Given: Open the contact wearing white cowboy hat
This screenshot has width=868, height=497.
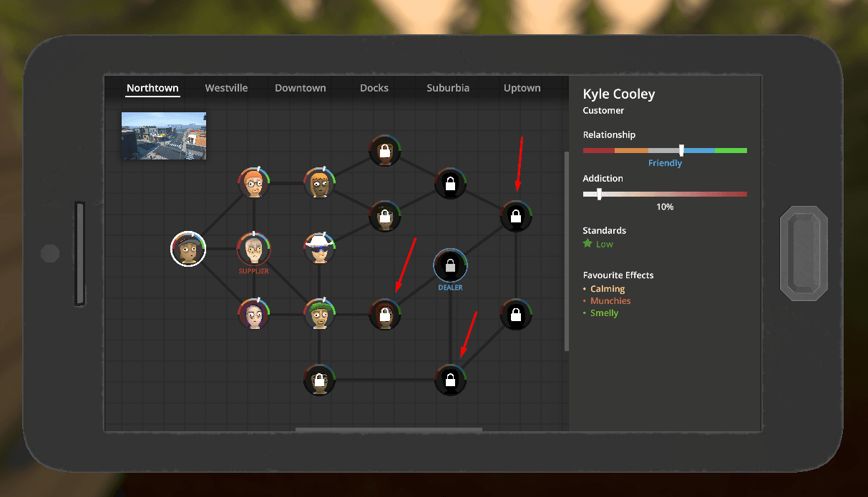Looking at the screenshot, I should coord(320,249).
